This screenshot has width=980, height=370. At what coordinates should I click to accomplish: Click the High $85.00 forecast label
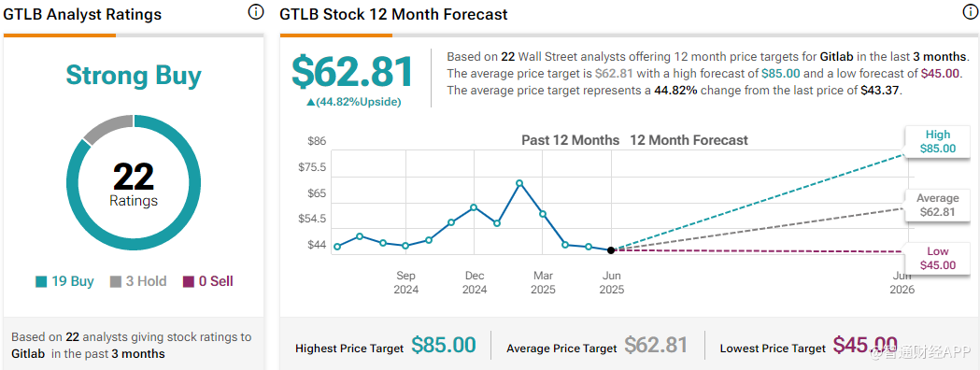(938, 142)
